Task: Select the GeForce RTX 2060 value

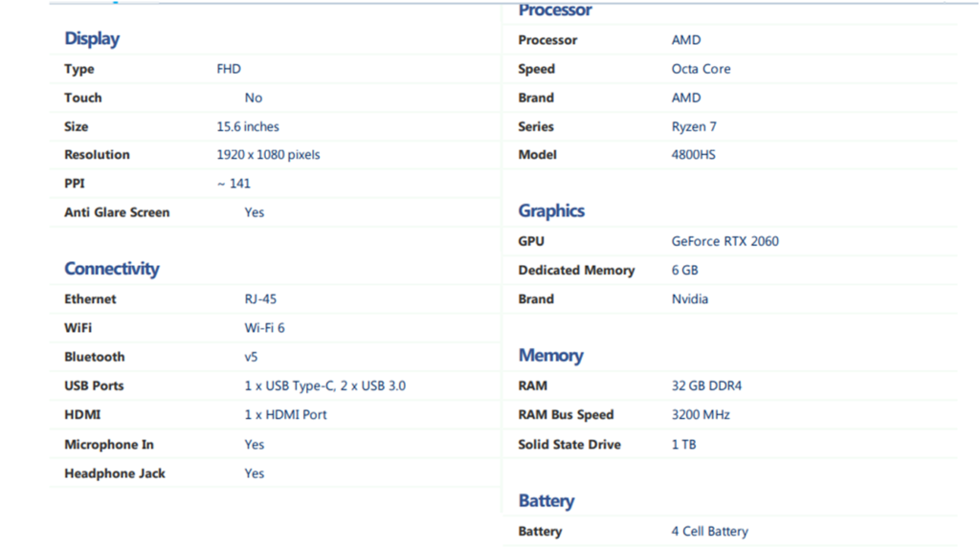Action: point(725,241)
